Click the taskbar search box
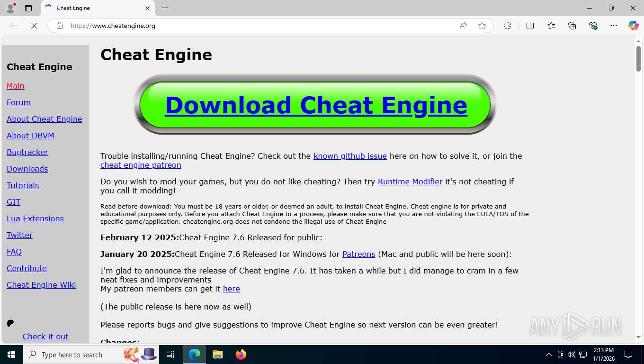The image size is (644, 364). click(x=91, y=355)
